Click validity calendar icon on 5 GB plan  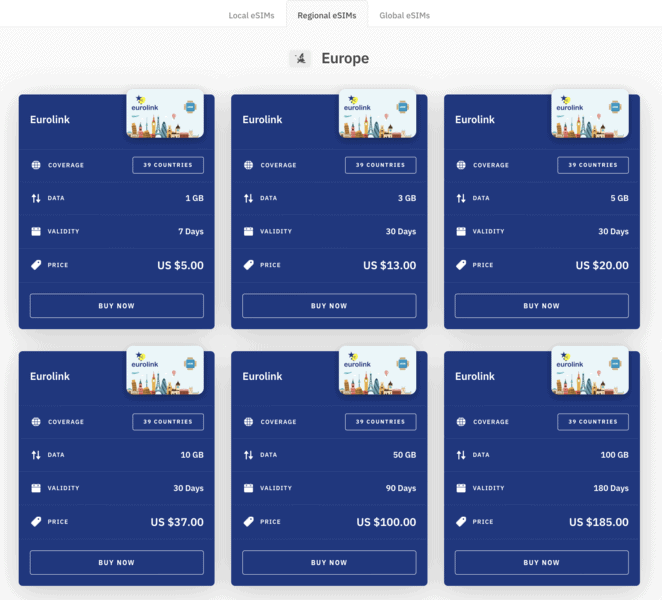click(x=461, y=231)
